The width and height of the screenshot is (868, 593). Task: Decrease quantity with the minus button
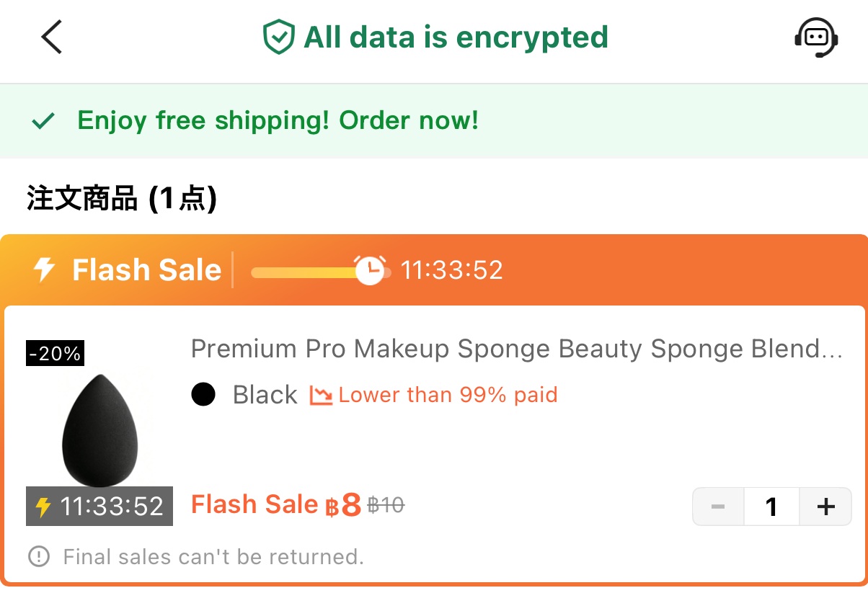click(x=718, y=507)
